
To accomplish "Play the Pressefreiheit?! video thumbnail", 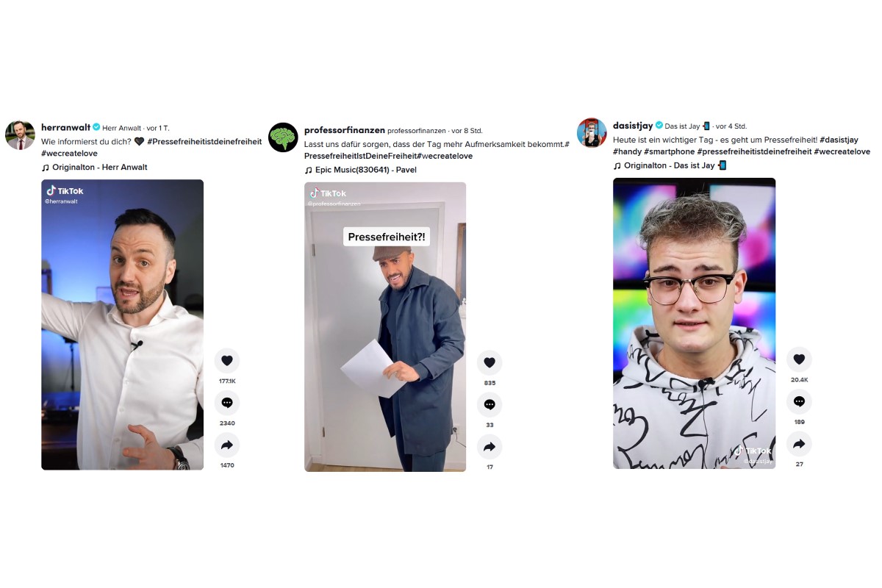I will pyautogui.click(x=385, y=327).
